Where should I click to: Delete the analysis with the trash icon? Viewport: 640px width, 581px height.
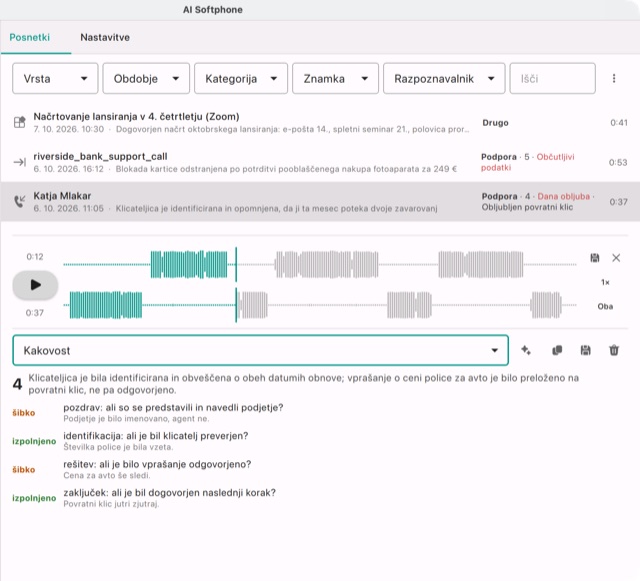click(614, 350)
